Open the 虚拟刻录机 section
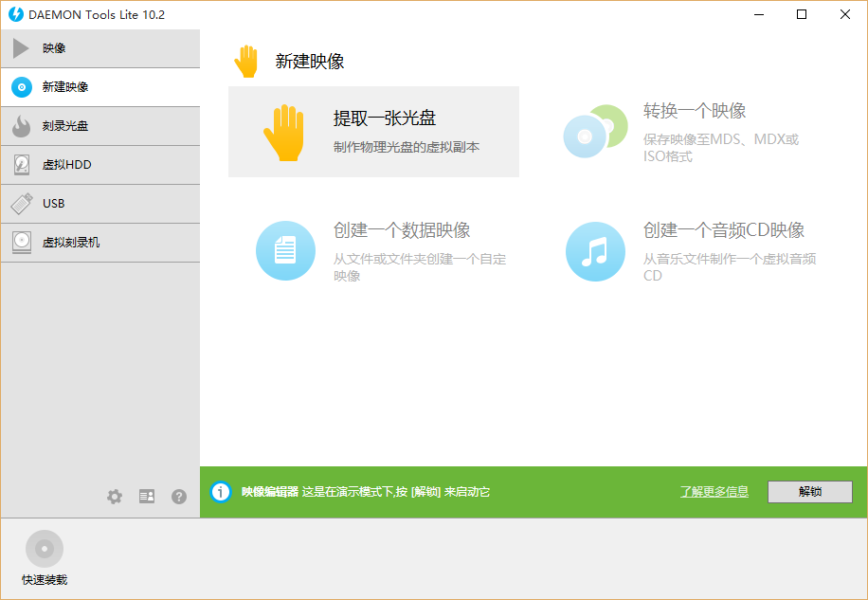Screen dimensions: 868x600 99,243
